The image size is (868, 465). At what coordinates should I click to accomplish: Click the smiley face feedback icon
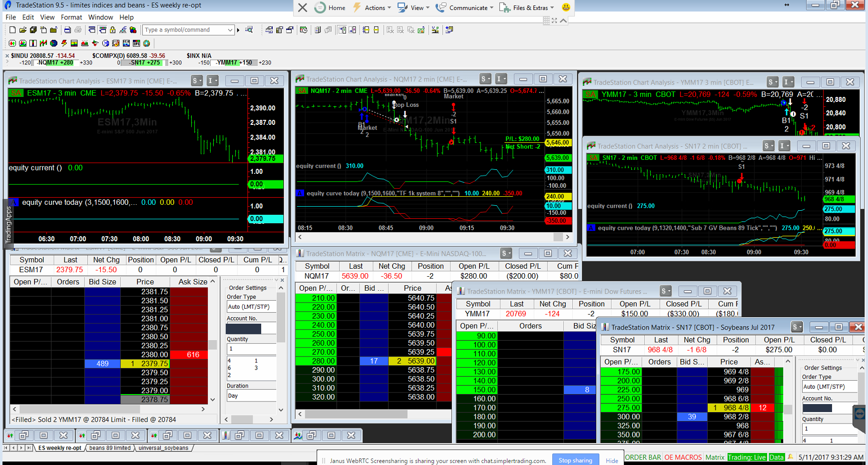click(566, 7)
